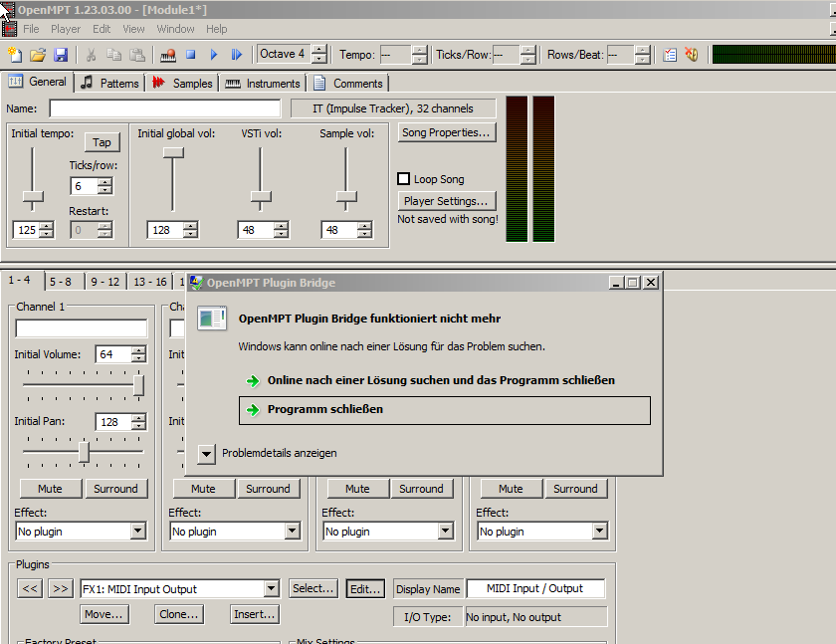
Task: Click the Channel 1 name field
Action: pyautogui.click(x=81, y=327)
